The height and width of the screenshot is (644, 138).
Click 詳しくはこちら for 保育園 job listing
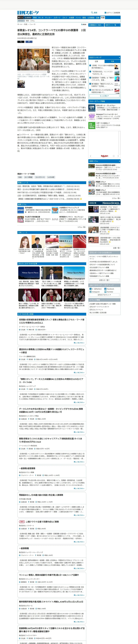pyautogui.click(x=79, y=343)
